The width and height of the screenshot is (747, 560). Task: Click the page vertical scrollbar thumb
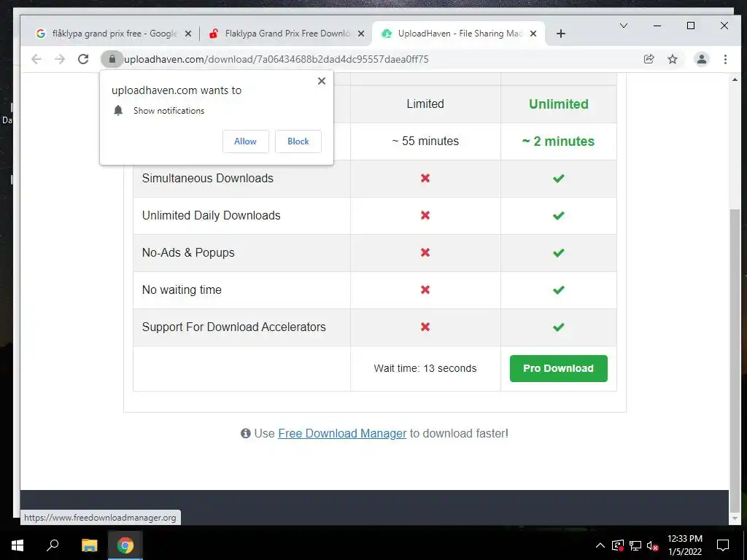coord(735,359)
